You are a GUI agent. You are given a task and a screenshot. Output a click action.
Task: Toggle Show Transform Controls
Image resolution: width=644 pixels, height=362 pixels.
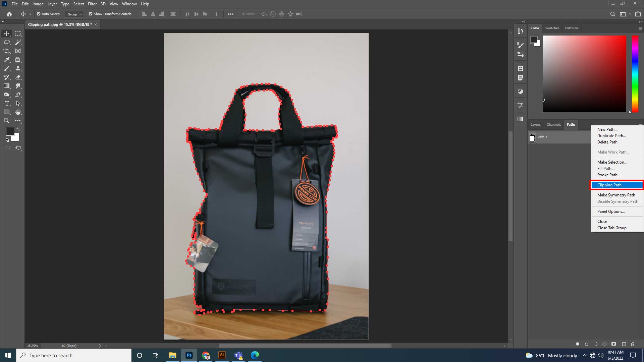point(90,14)
